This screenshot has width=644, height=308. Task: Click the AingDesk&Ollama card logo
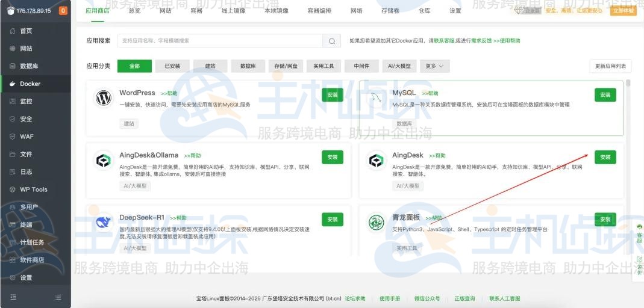click(x=104, y=161)
